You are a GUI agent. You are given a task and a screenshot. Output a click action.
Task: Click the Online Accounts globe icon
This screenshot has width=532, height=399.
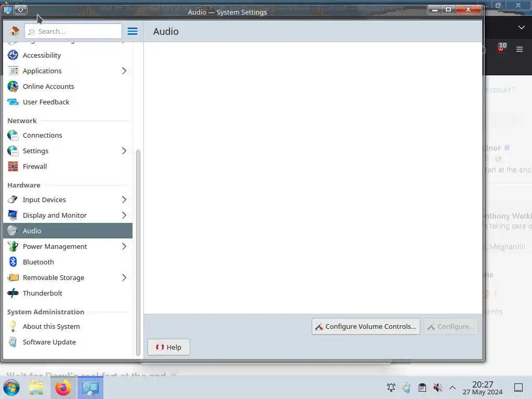13,86
